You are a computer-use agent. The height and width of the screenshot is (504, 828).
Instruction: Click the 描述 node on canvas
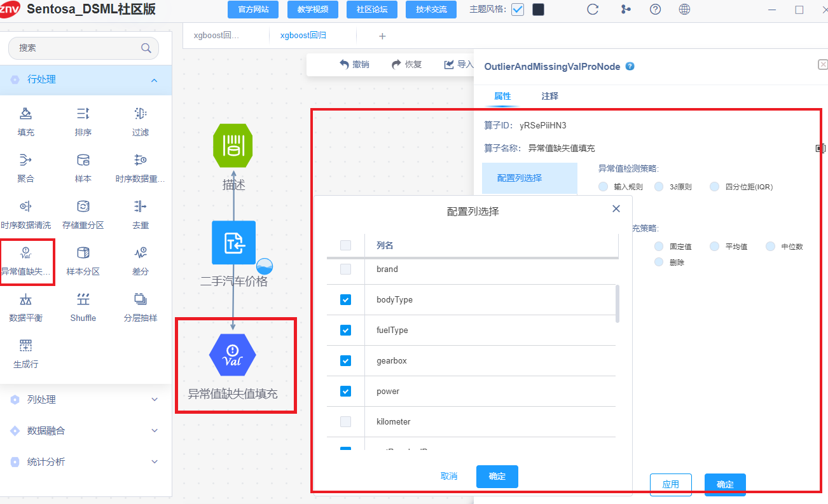(233, 146)
